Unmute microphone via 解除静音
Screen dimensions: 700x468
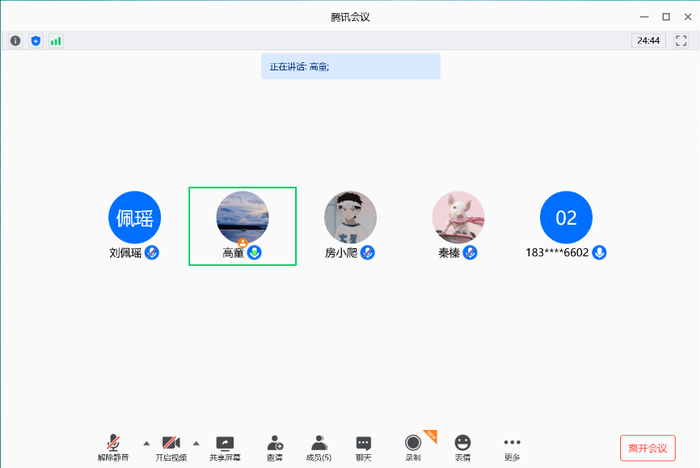pos(113,448)
